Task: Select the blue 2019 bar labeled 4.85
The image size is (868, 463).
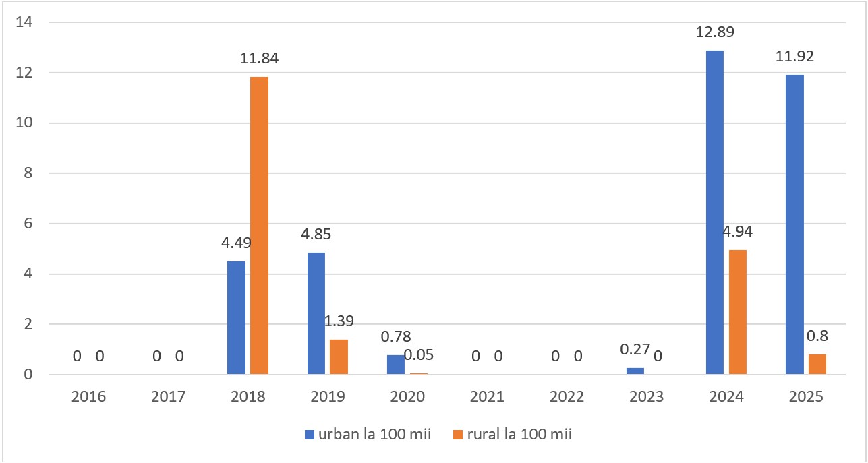Action: pyautogui.click(x=316, y=313)
